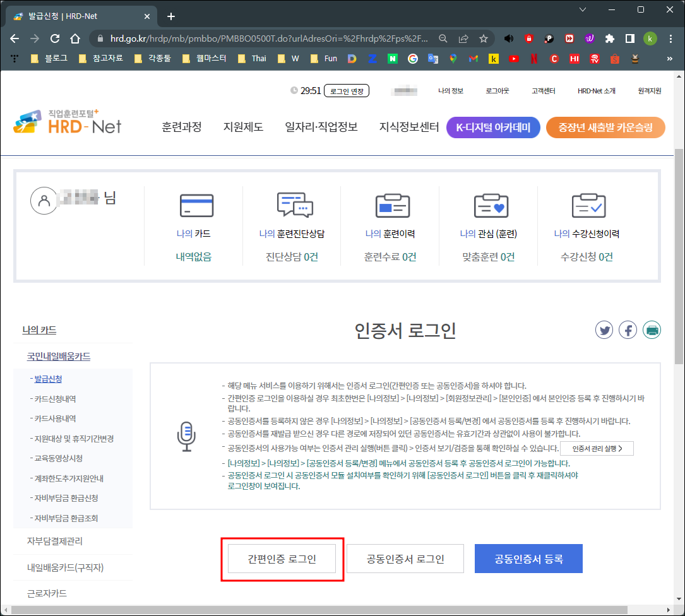Select '간편인증 로그인' button
The width and height of the screenshot is (685, 616).
pos(282,559)
